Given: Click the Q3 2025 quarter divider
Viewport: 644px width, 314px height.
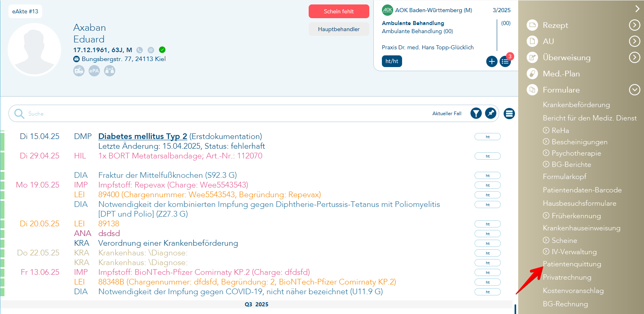Looking at the screenshot, I should coord(256,304).
